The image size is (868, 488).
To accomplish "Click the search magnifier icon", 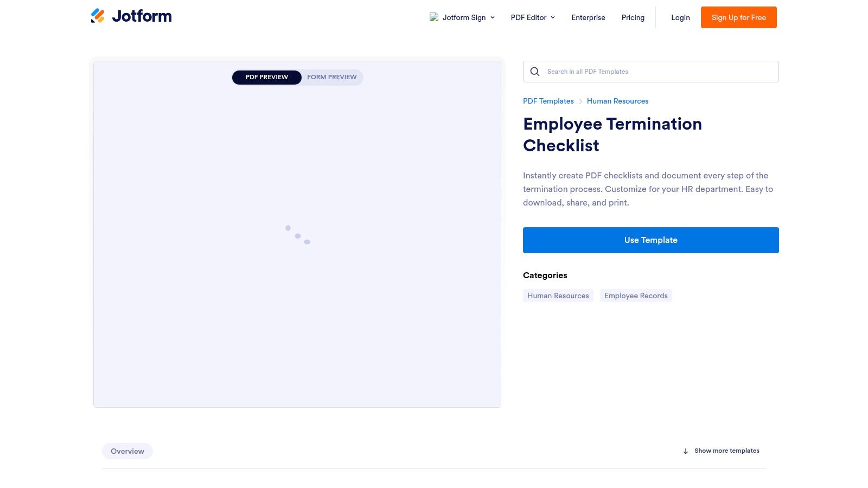I will pyautogui.click(x=534, y=71).
